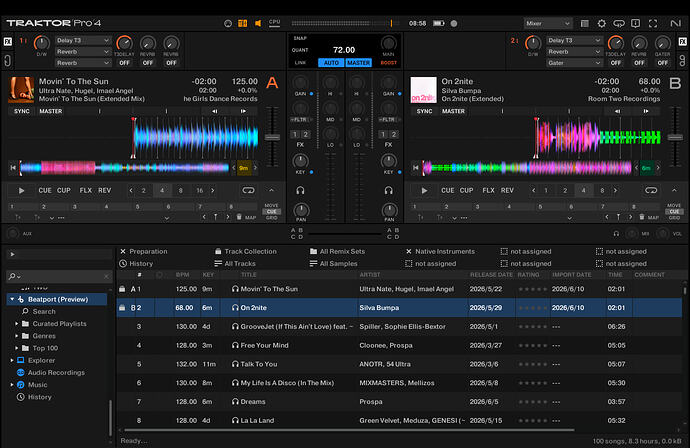Click preview headphone icon for Free Your Mind
This screenshot has height=448, width=690.
coord(235,345)
